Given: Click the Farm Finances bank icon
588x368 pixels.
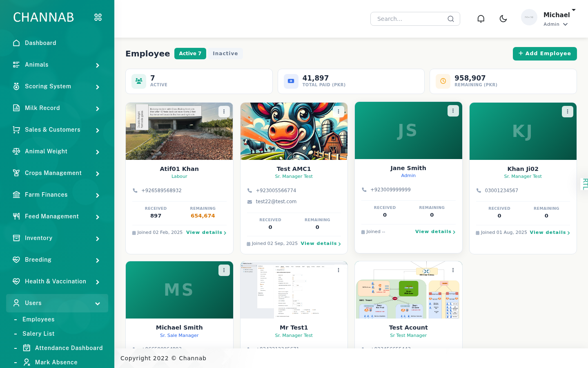Looking at the screenshot, I should click(16, 195).
